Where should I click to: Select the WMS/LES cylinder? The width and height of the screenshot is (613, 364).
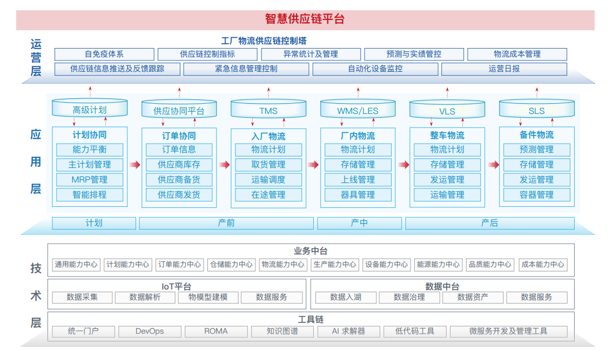(x=358, y=109)
